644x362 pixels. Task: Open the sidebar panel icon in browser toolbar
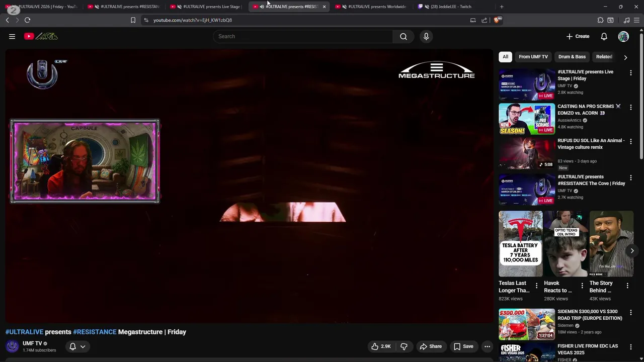point(610,20)
